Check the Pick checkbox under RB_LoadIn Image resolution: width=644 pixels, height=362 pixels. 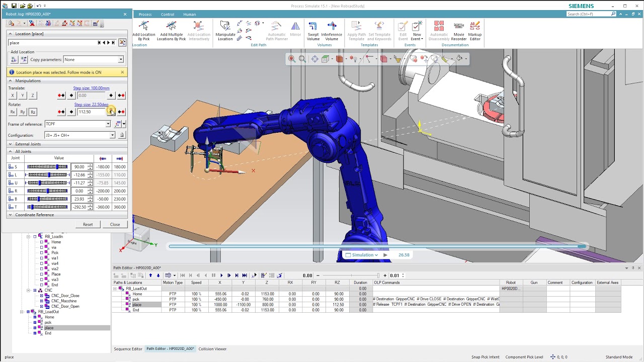[41, 253]
